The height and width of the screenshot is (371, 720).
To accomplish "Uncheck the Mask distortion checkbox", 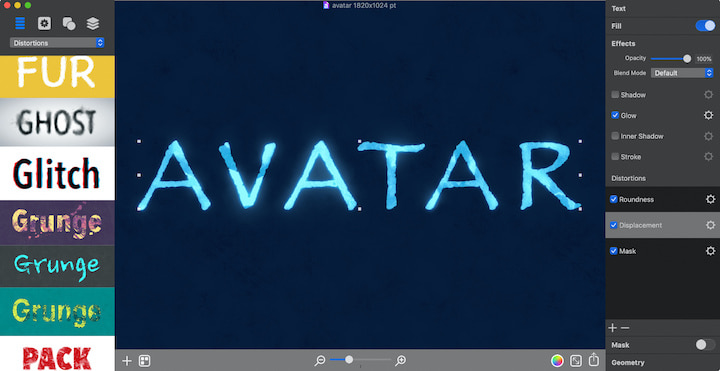I will pos(613,251).
